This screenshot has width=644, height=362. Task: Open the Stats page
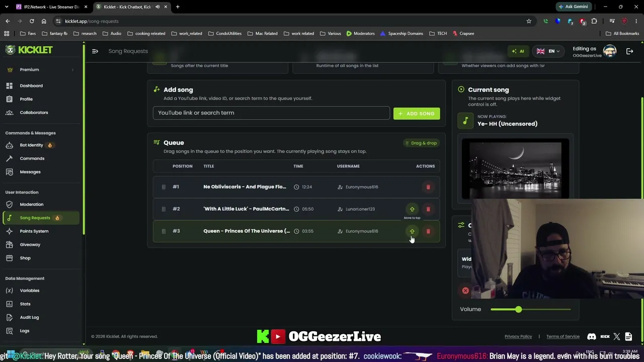coord(25,304)
